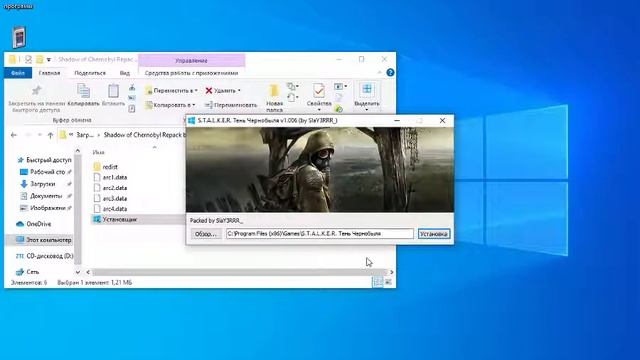Select the Установщик application file
Screen dimensions: 640x360
[x=138, y=219]
